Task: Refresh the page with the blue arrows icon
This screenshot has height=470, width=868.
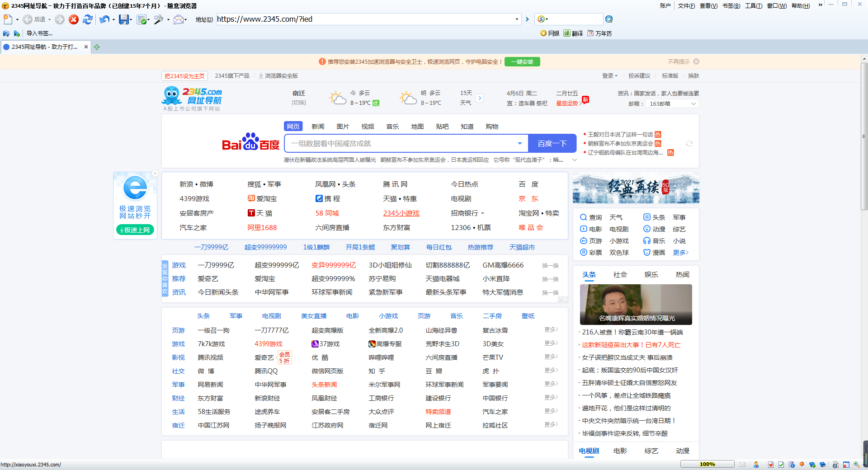Action: pyautogui.click(x=88, y=19)
